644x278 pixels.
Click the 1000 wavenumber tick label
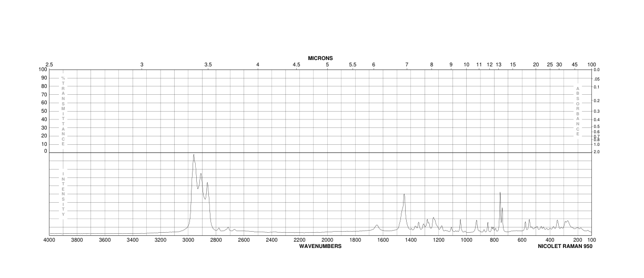466,240
